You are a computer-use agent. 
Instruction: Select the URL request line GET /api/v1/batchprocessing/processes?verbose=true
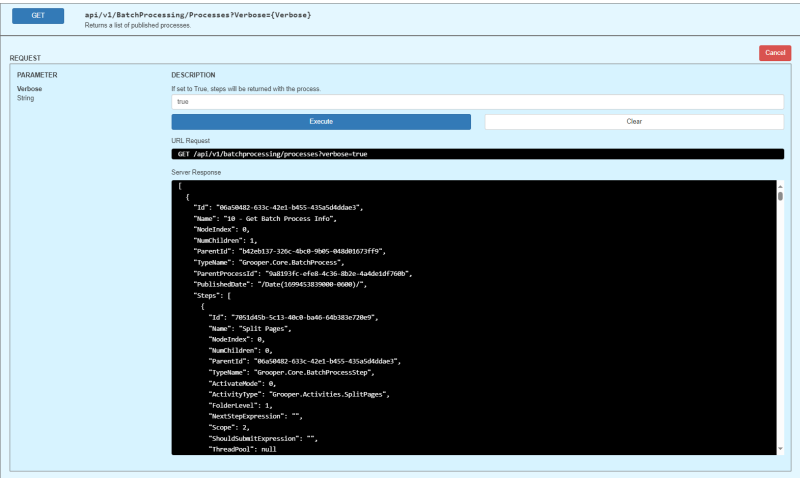point(478,154)
